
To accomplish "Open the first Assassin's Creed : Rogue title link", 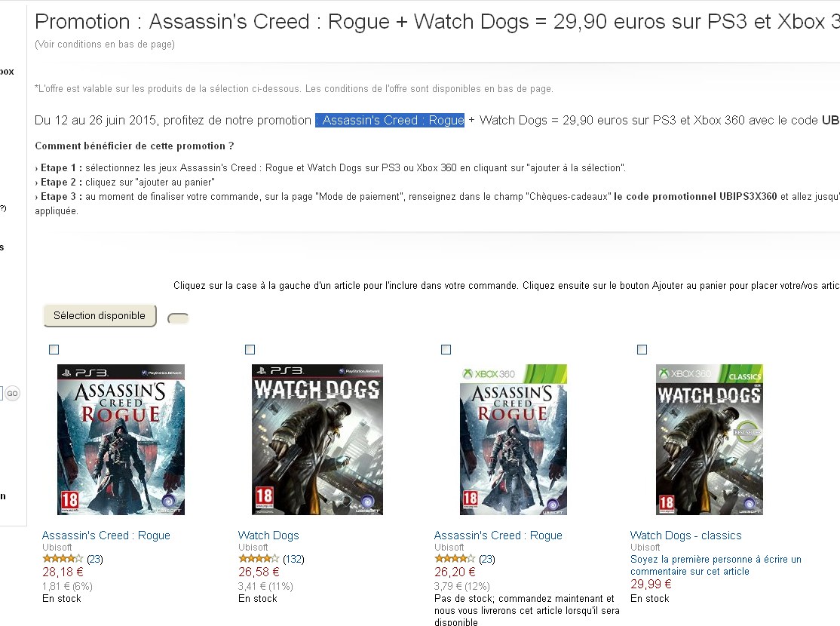I will [106, 535].
